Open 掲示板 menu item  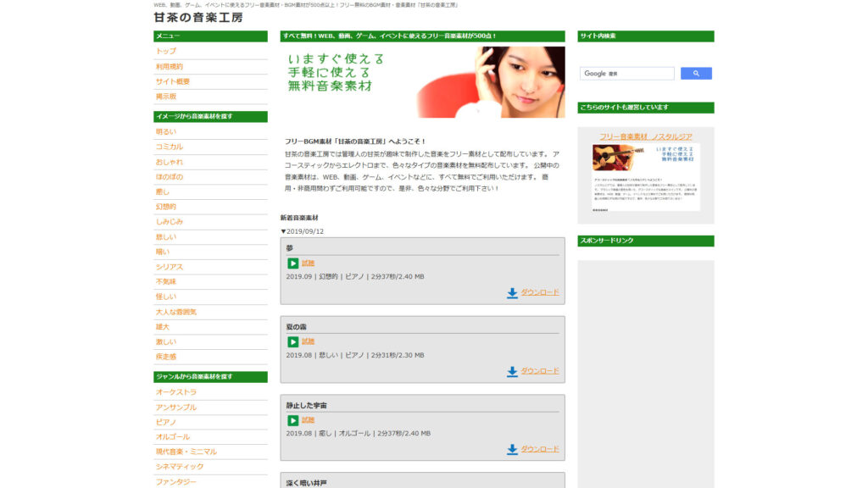tap(165, 97)
